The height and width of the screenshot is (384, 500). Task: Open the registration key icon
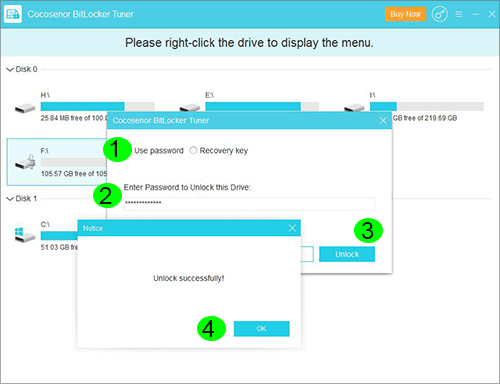440,14
